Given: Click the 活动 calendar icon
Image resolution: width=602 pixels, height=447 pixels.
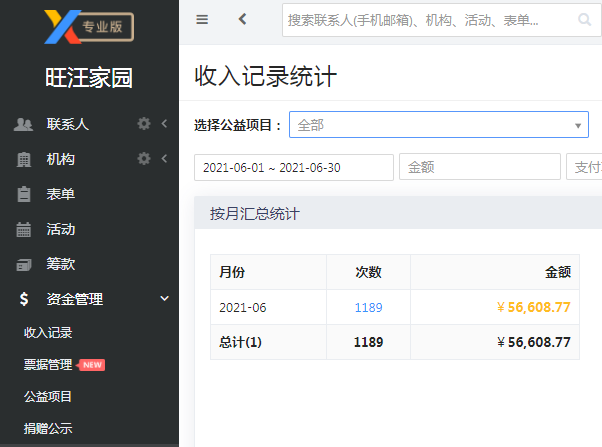Looking at the screenshot, I should click(x=24, y=229).
